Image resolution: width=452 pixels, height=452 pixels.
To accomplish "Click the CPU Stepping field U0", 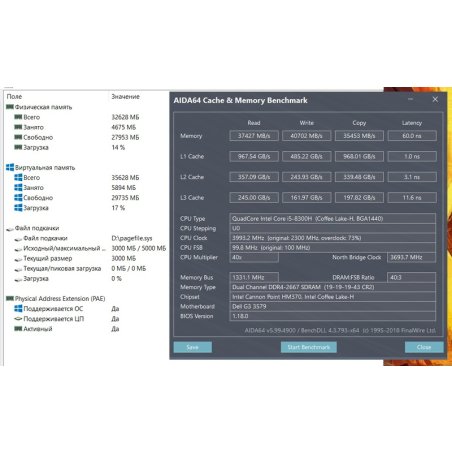I will [333, 228].
